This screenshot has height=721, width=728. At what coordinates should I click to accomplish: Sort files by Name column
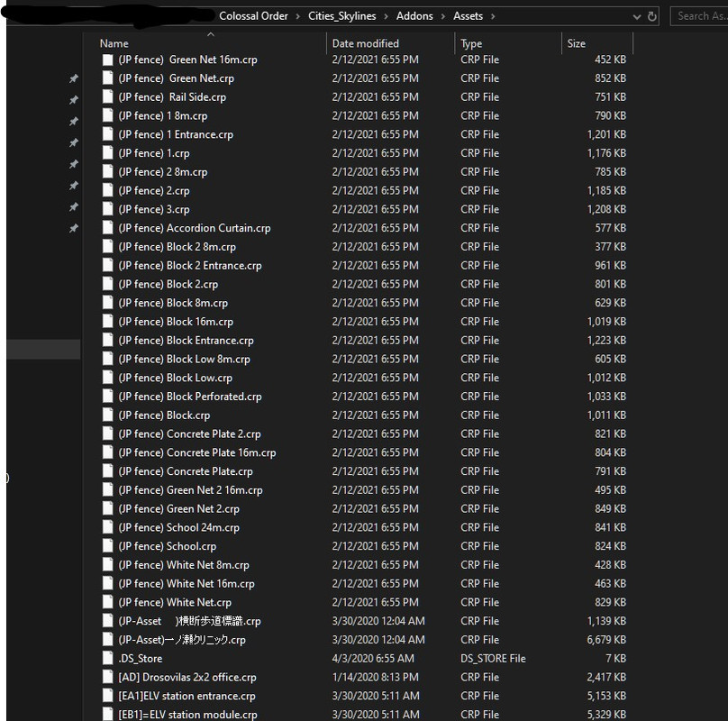tap(114, 43)
